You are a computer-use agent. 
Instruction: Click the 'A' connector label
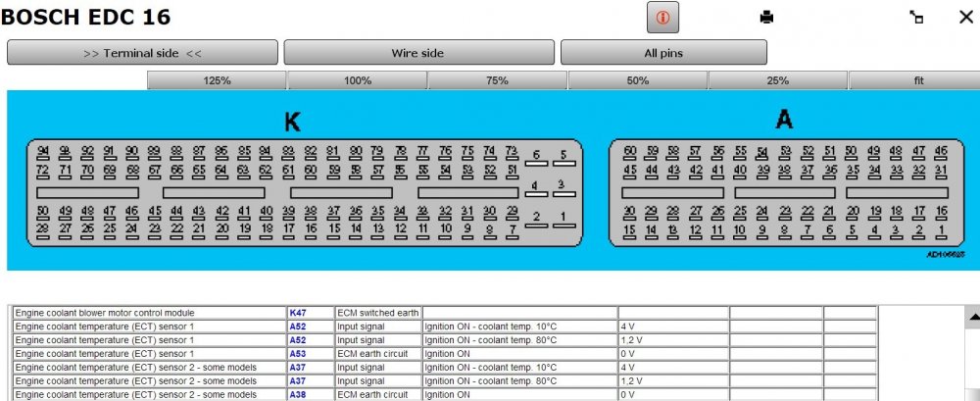click(x=784, y=119)
